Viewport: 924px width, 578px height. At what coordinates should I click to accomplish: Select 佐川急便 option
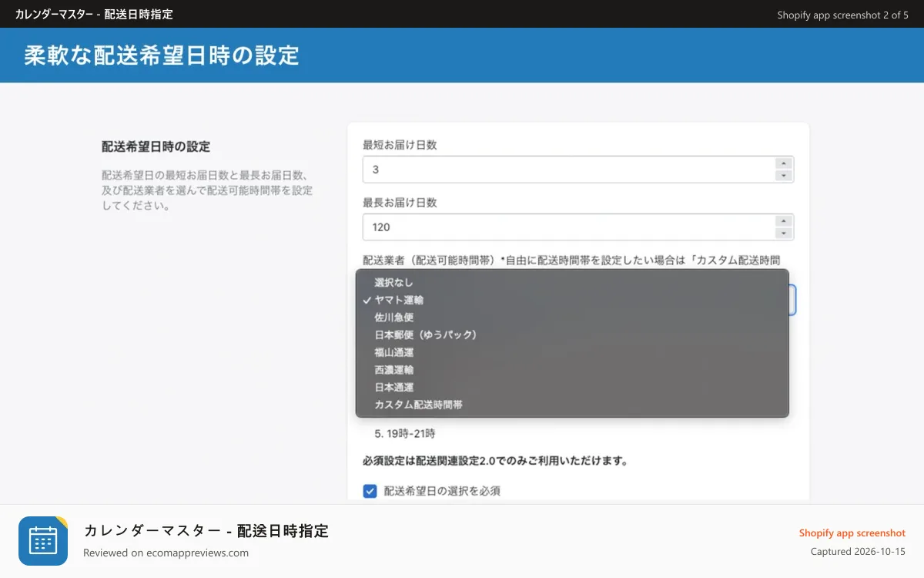(x=572, y=318)
